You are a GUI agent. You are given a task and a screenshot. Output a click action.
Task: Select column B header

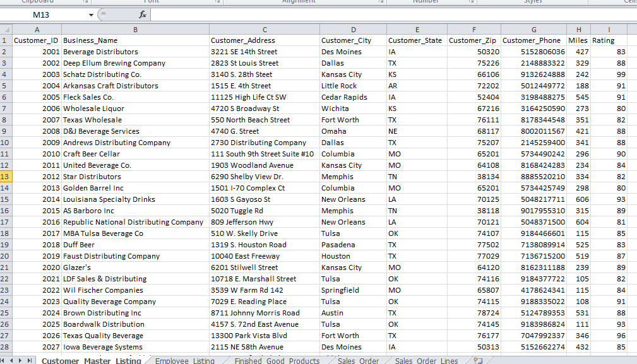(x=135, y=30)
